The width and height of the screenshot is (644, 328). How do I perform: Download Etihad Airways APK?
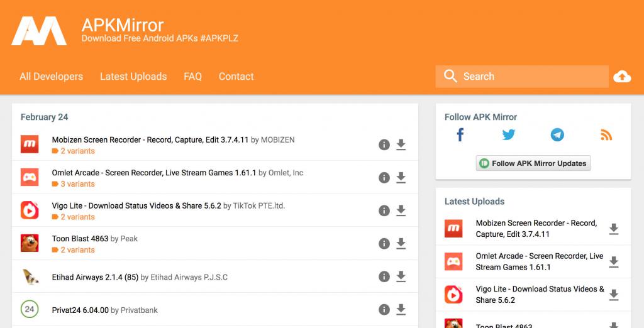[401, 276]
